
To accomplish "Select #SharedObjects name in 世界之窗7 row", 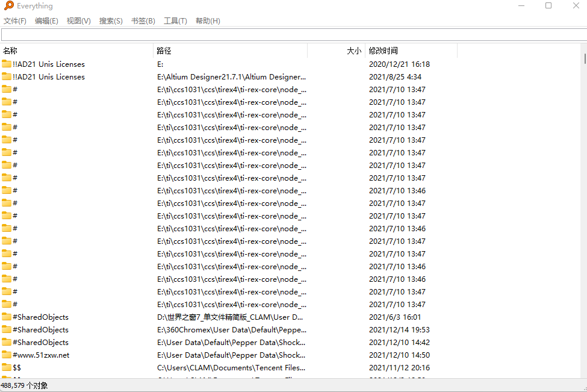I will pos(41,317).
